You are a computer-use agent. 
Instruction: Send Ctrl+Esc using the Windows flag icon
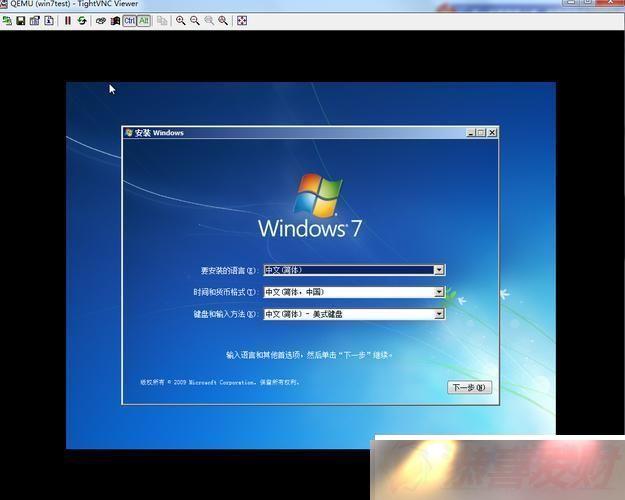click(x=115, y=21)
